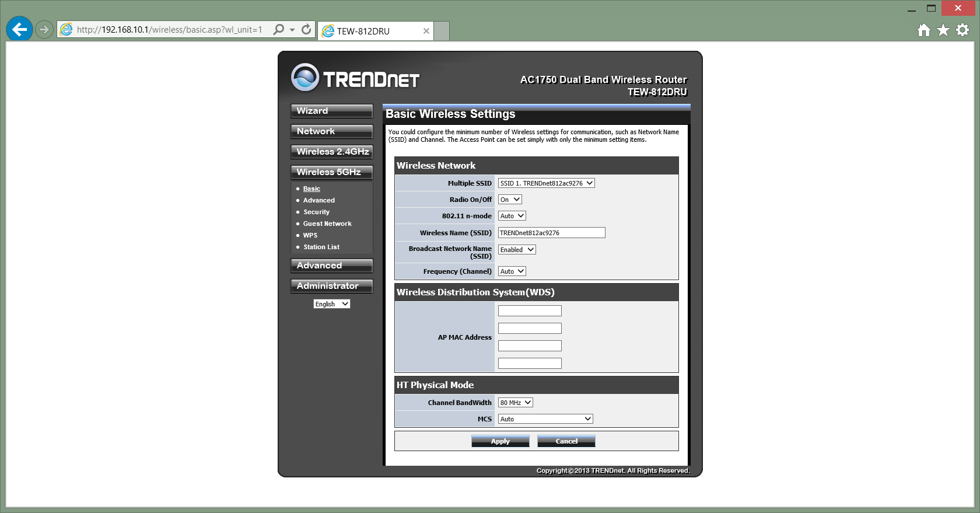The height and width of the screenshot is (513, 980).
Task: Open the Administrator menu
Action: 331,286
